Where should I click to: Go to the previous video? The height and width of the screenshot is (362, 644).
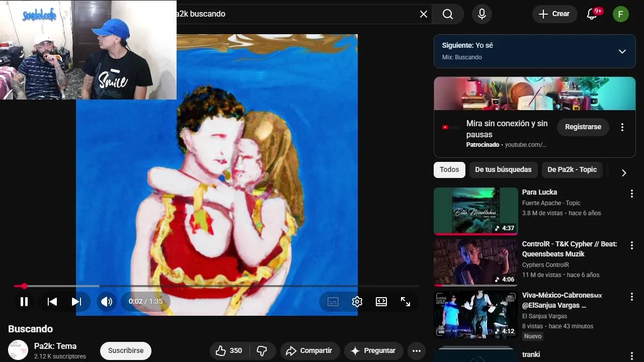(x=52, y=302)
